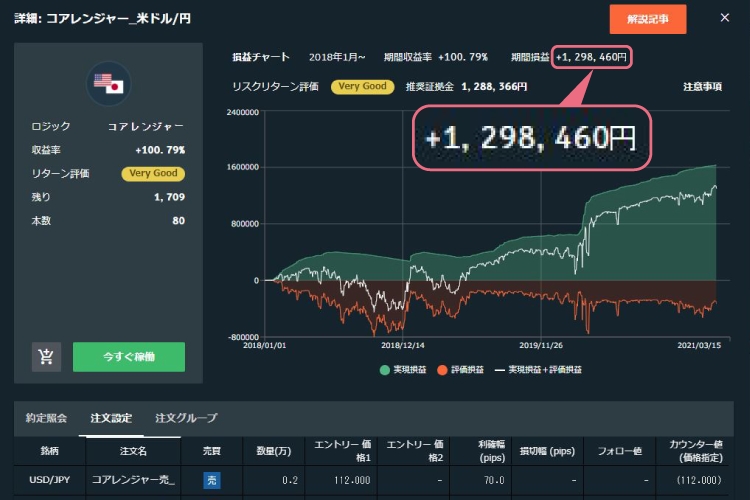The width and height of the screenshot is (750, 500).
Task: Click the 0.2 quantity cell
Action: pyautogui.click(x=290, y=480)
